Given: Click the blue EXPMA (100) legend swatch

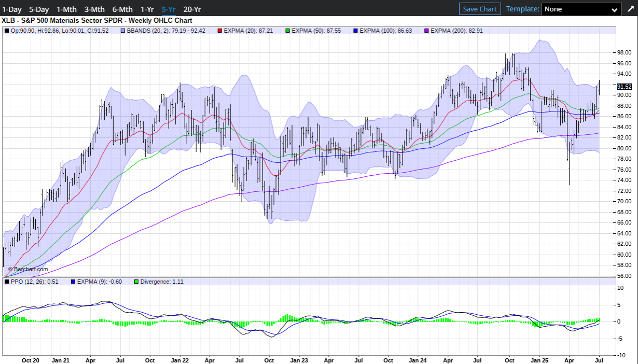Looking at the screenshot, I should coord(355,31).
